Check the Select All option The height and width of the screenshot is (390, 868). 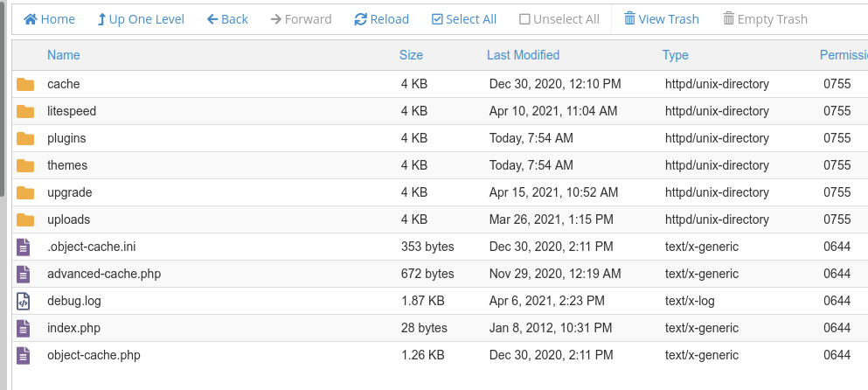[x=464, y=19]
